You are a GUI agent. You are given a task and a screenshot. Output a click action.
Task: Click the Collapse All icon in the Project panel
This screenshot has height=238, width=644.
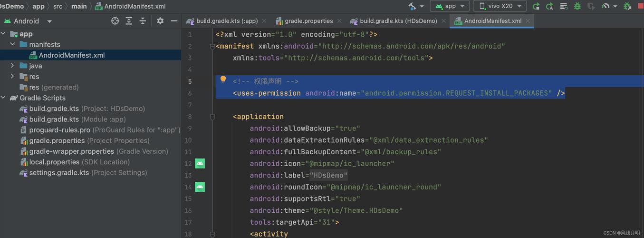[143, 21]
